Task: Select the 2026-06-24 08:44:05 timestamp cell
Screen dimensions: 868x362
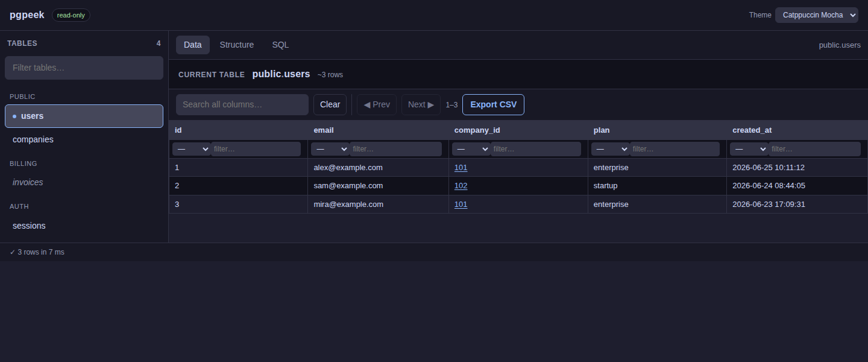Action: click(x=797, y=185)
